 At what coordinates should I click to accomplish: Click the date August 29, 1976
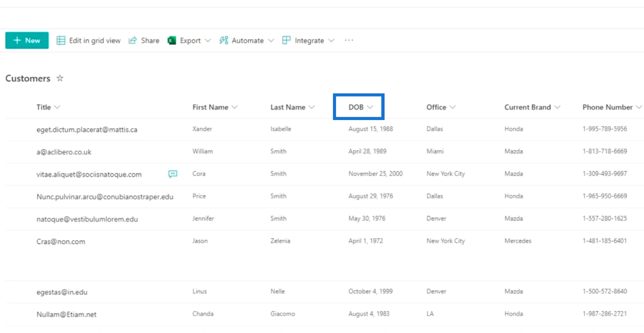pos(371,196)
